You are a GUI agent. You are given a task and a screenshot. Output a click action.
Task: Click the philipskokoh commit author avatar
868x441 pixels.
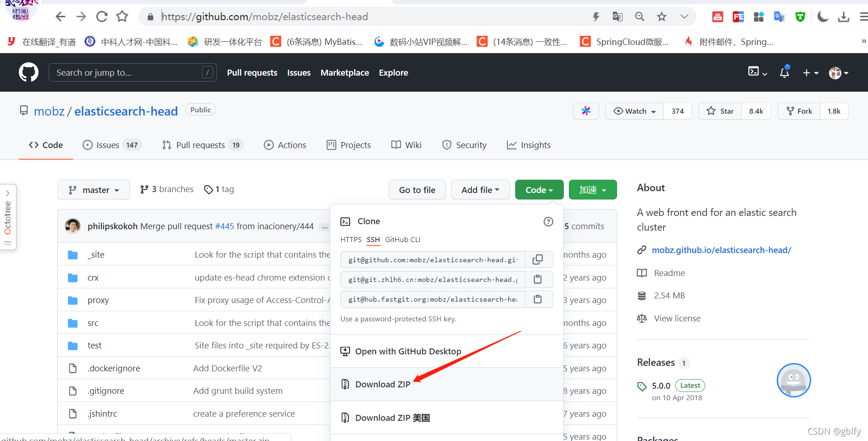point(72,226)
